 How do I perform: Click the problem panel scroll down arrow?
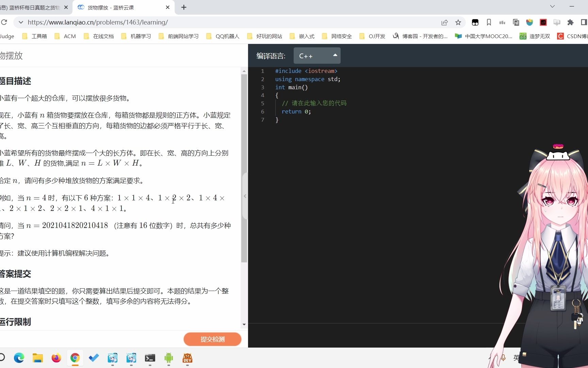point(244,324)
